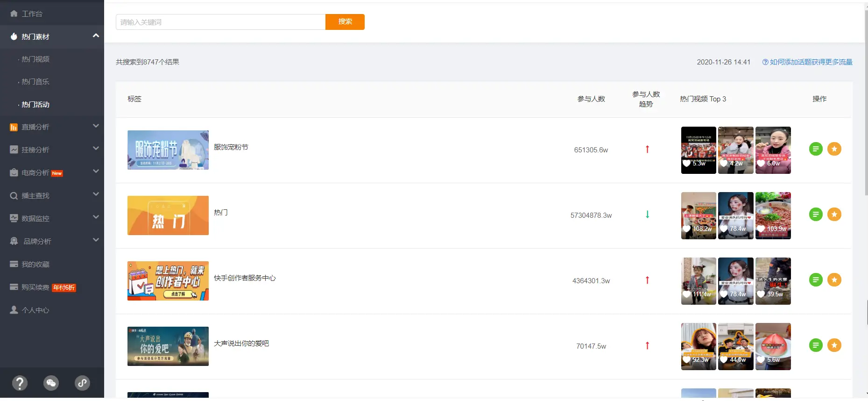This screenshot has width=868, height=401.
Task: Click the 参与人数趋势 column header
Action: (646, 99)
